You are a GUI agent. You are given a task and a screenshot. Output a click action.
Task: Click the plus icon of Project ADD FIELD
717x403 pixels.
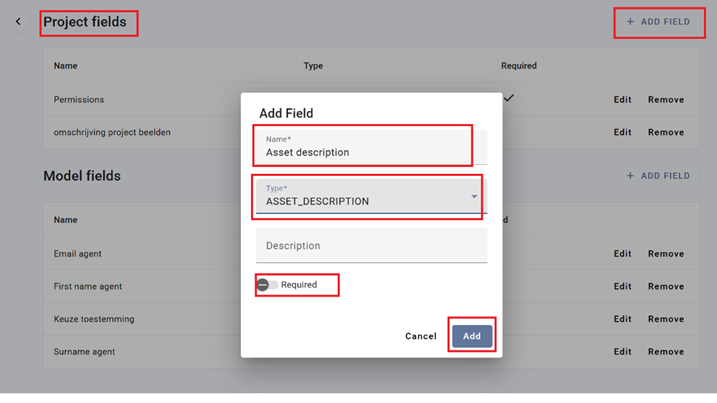click(x=630, y=21)
